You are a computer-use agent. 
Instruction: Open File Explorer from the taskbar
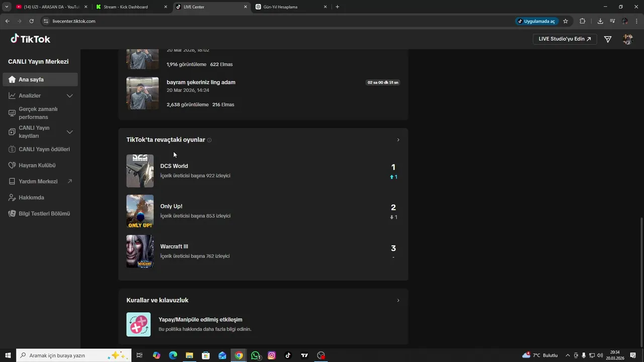189,355
